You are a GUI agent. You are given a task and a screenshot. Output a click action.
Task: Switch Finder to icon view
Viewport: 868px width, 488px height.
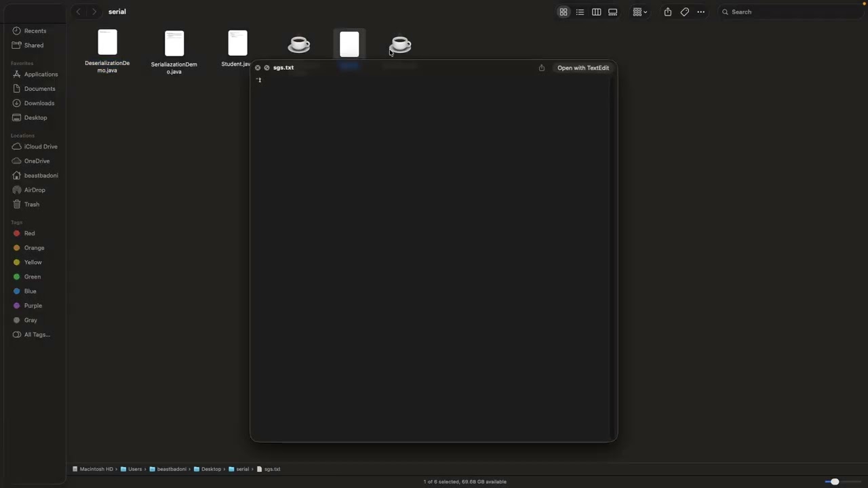(x=564, y=12)
